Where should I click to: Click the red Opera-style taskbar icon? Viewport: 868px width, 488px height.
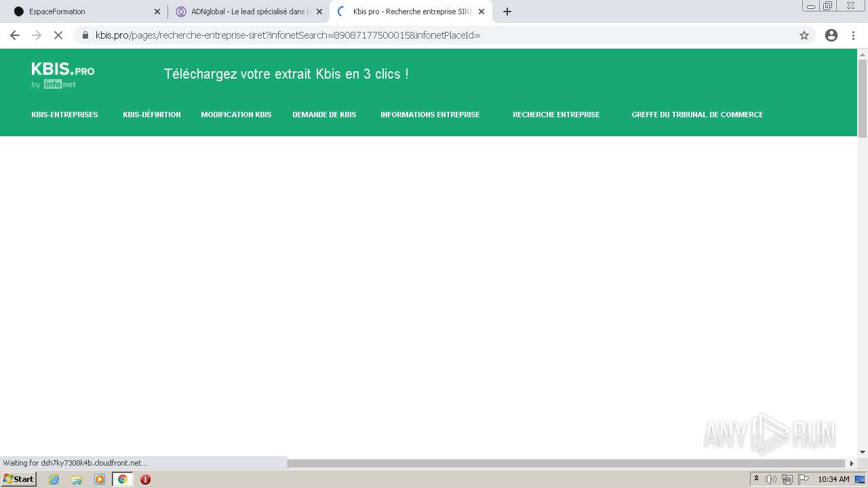click(145, 479)
